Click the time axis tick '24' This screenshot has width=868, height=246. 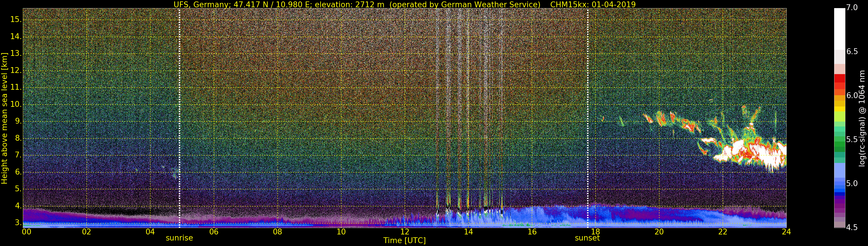[786, 232]
